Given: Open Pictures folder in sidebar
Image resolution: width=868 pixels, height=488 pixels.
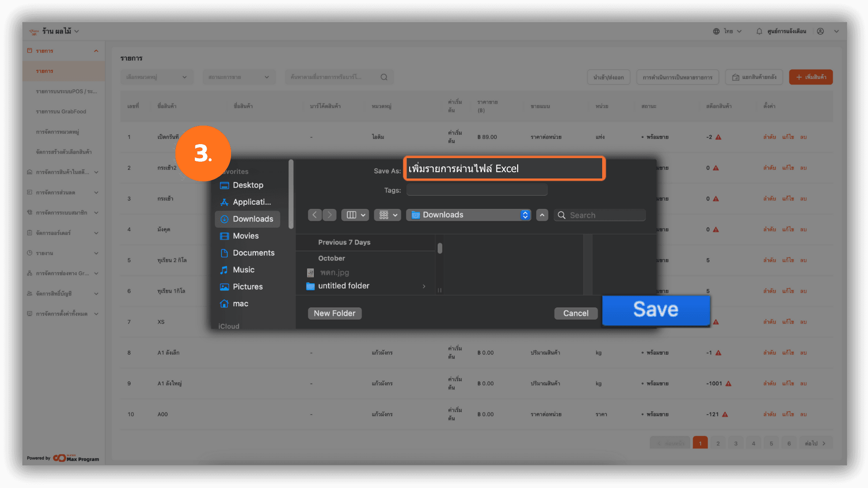Looking at the screenshot, I should [x=247, y=287].
